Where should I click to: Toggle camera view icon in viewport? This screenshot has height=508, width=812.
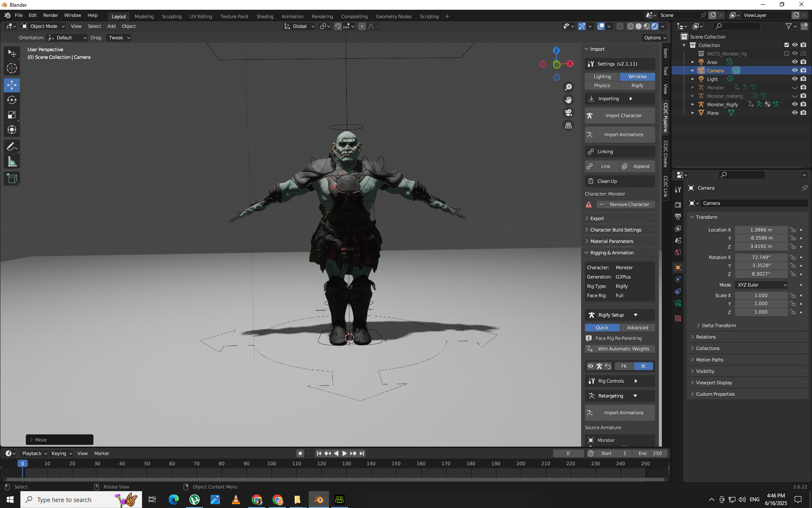(x=568, y=113)
